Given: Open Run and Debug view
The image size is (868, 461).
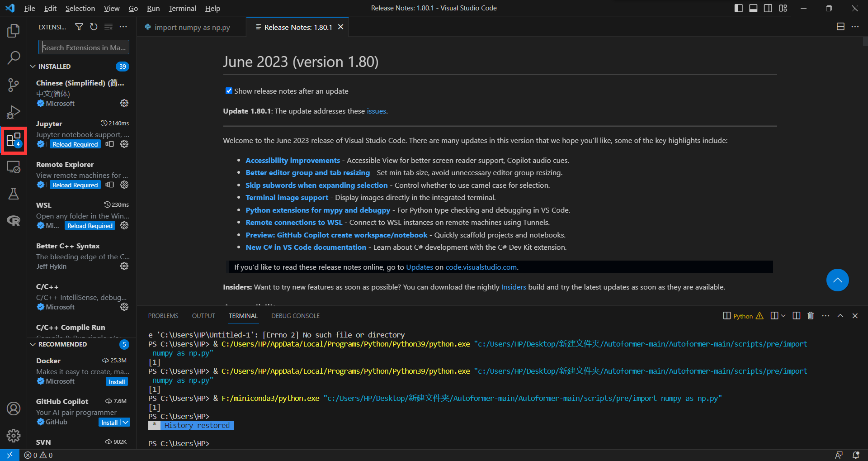Looking at the screenshot, I should coord(14,112).
